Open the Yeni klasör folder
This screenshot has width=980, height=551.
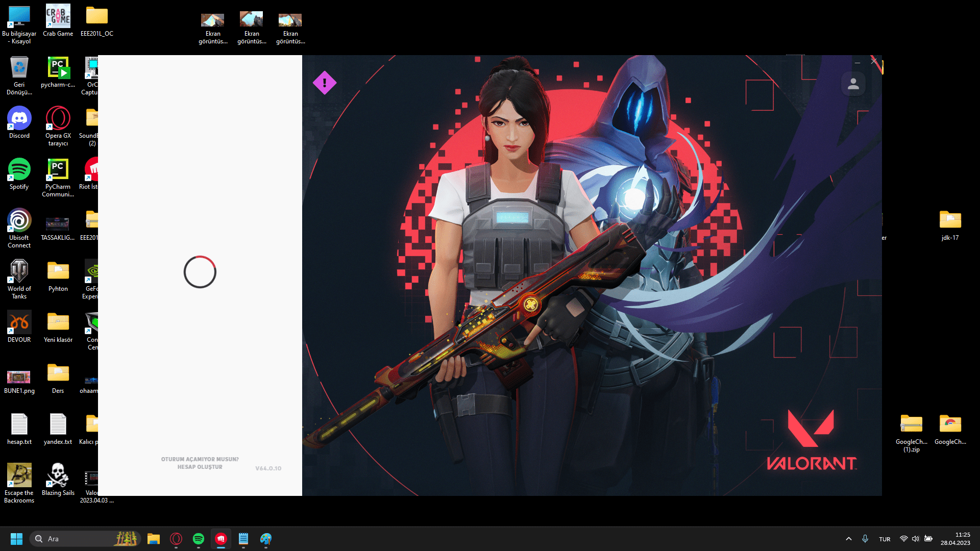click(x=58, y=327)
